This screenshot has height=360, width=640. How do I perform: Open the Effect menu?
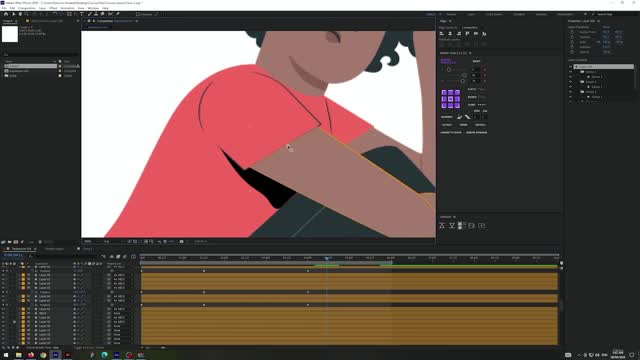[53, 8]
